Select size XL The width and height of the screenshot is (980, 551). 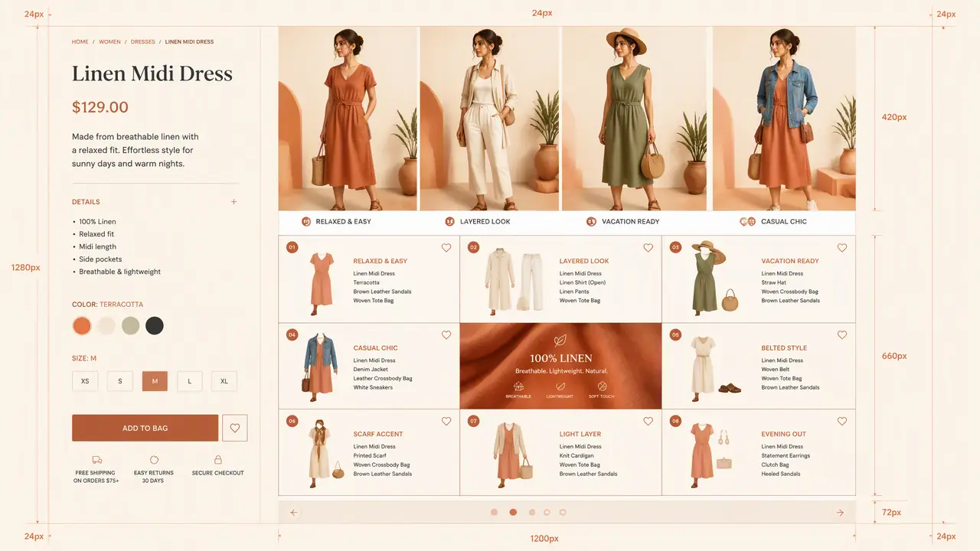coord(224,381)
